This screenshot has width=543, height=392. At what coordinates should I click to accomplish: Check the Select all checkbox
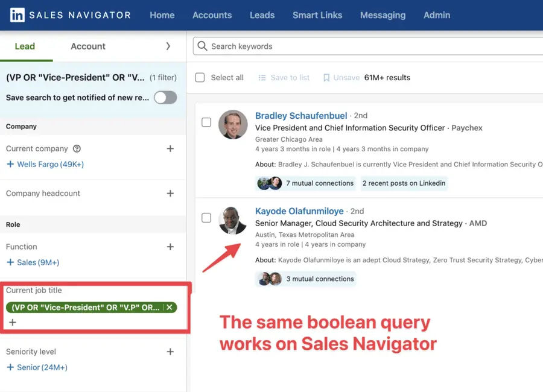[x=200, y=77]
